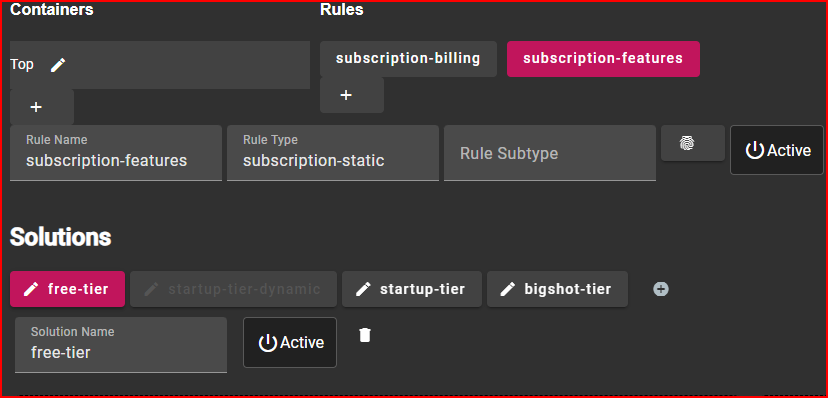
Task: Click the pencil icon on the bigshot-tier tab
Action: pyautogui.click(x=507, y=289)
